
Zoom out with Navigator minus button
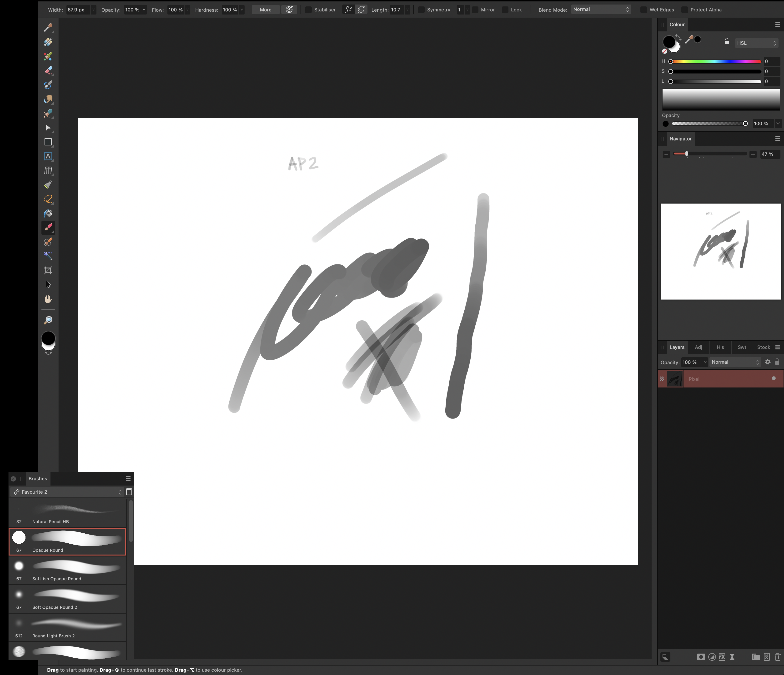(x=666, y=154)
